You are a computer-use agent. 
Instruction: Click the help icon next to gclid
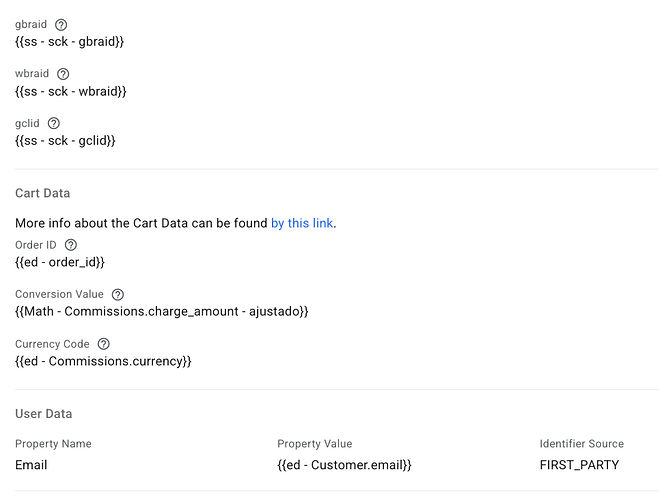point(54,123)
